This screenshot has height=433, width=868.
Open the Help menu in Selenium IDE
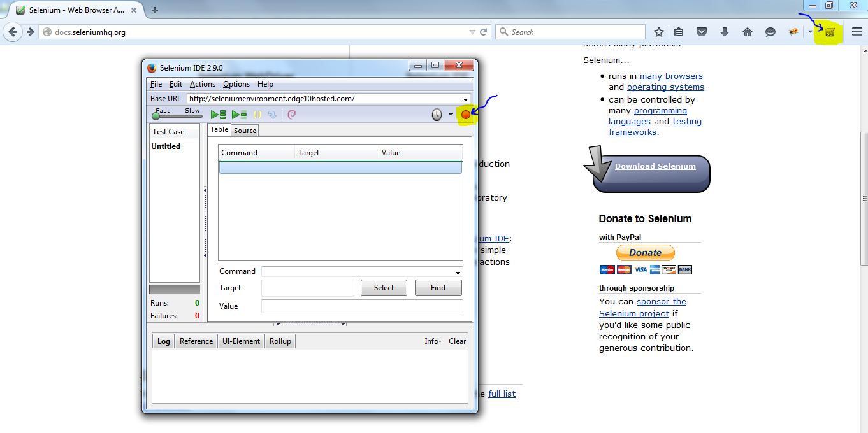[x=265, y=84]
